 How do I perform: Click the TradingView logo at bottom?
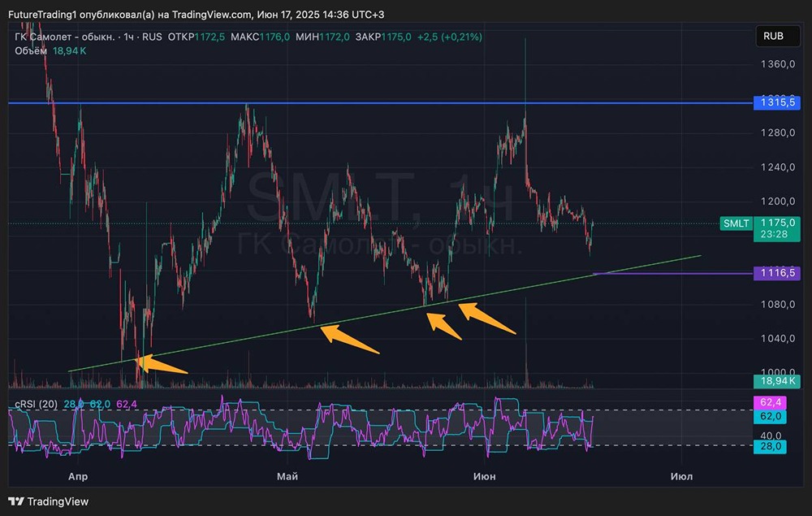(49, 501)
